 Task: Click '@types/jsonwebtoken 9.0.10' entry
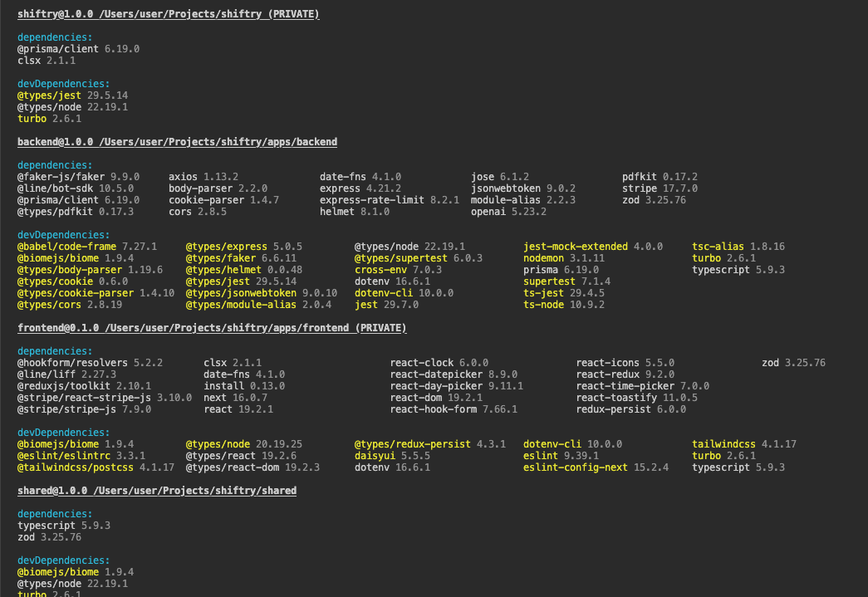[262, 293]
